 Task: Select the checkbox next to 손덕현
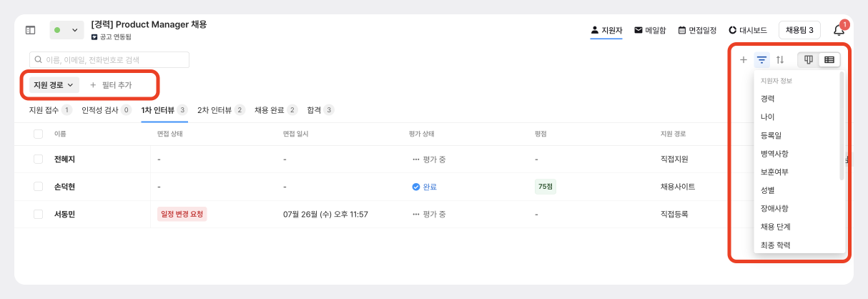39,187
